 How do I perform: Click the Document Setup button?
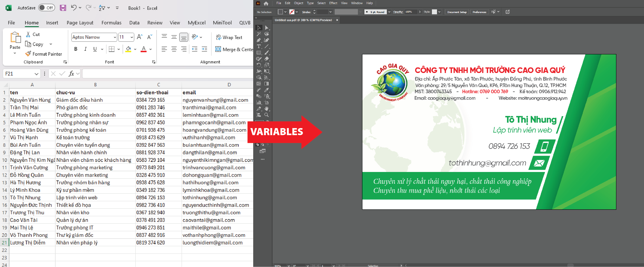(457, 12)
